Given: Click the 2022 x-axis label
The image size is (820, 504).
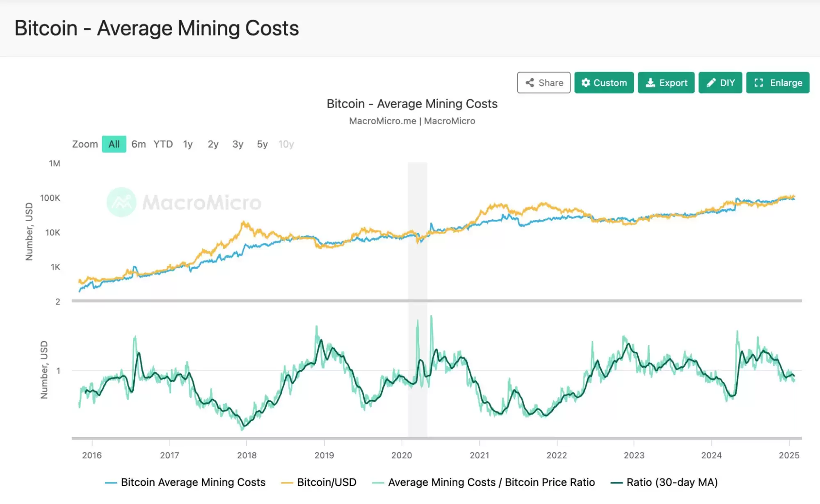Looking at the screenshot, I should tap(557, 455).
